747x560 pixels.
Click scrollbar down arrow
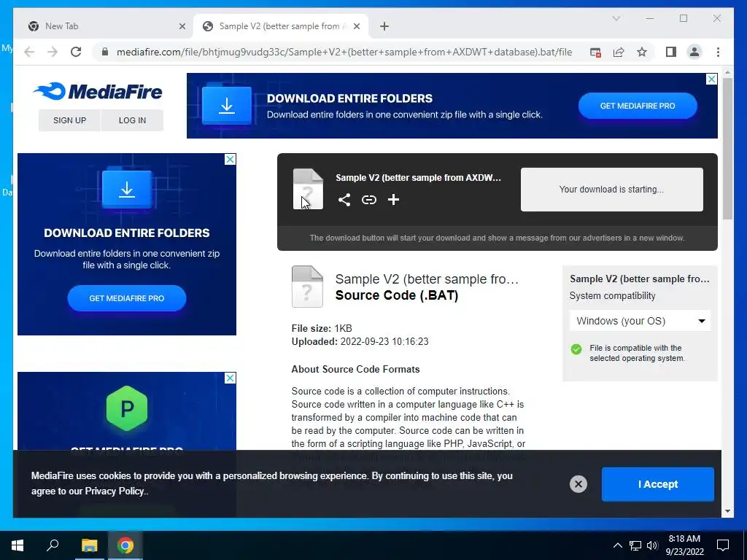point(727,511)
